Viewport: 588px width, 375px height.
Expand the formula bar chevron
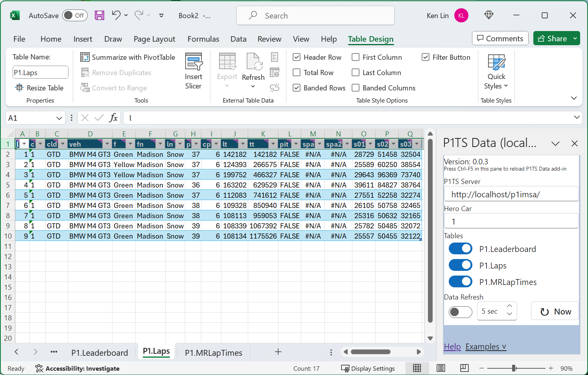(577, 117)
